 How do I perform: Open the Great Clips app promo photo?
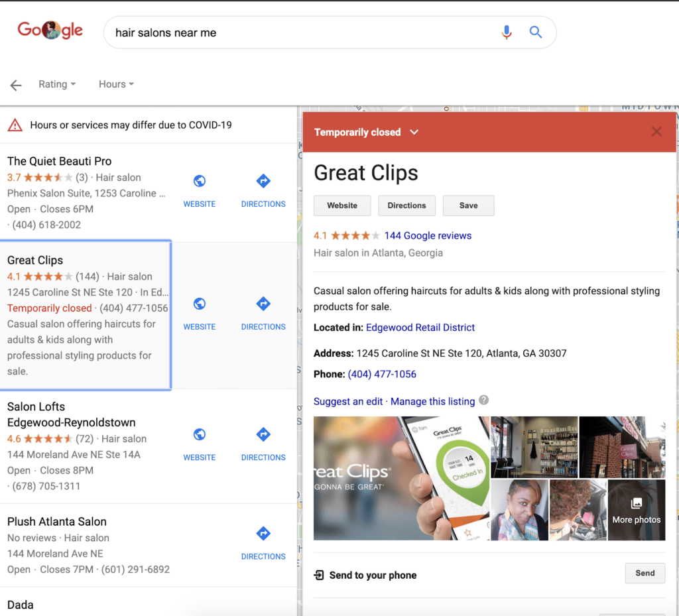coord(401,478)
